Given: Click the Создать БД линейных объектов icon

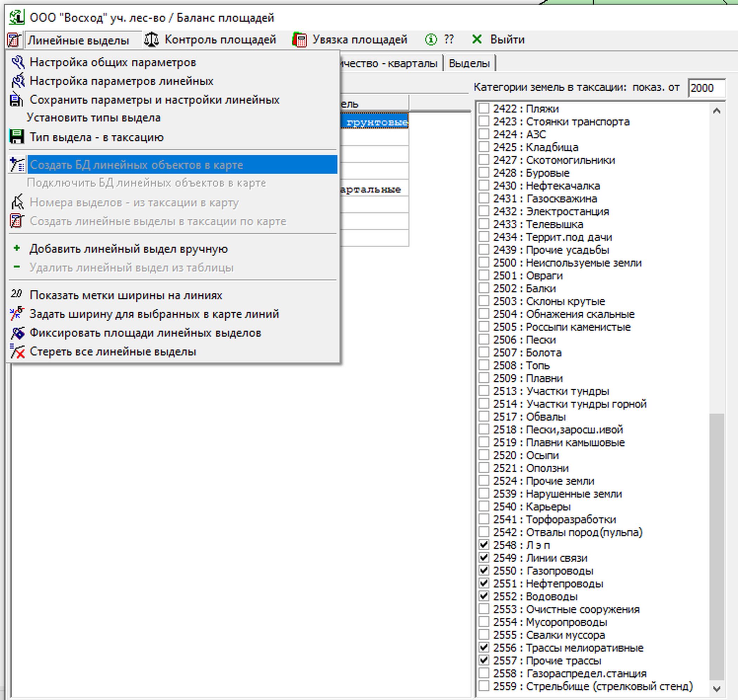Looking at the screenshot, I should (x=17, y=165).
